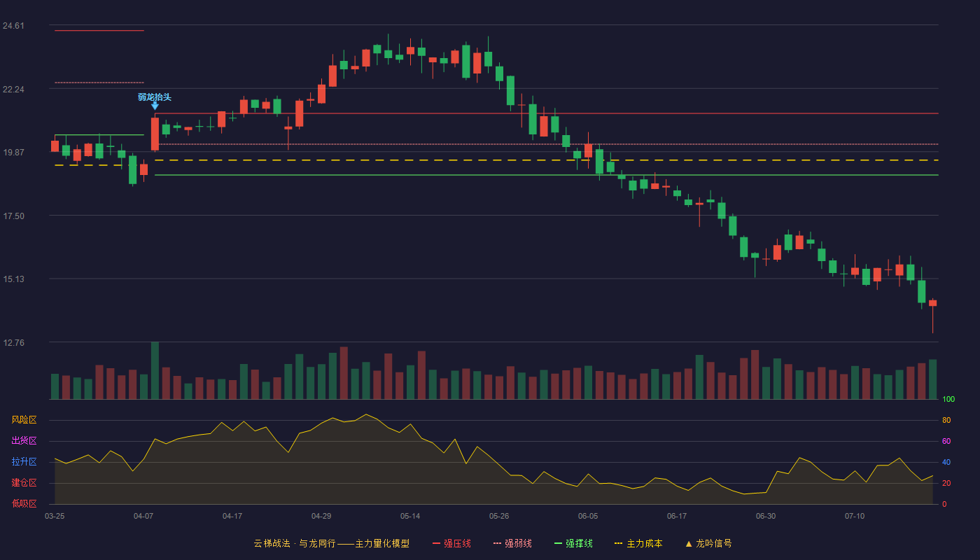Select the 建仓区 zone label
Screen dimensions: 980x560
24,483
